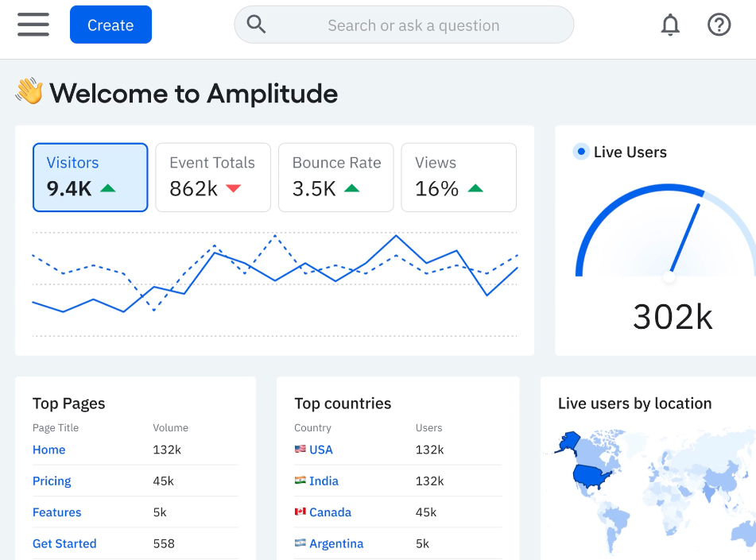
Task: Click highlighted Alaska on the map
Action: point(570,441)
